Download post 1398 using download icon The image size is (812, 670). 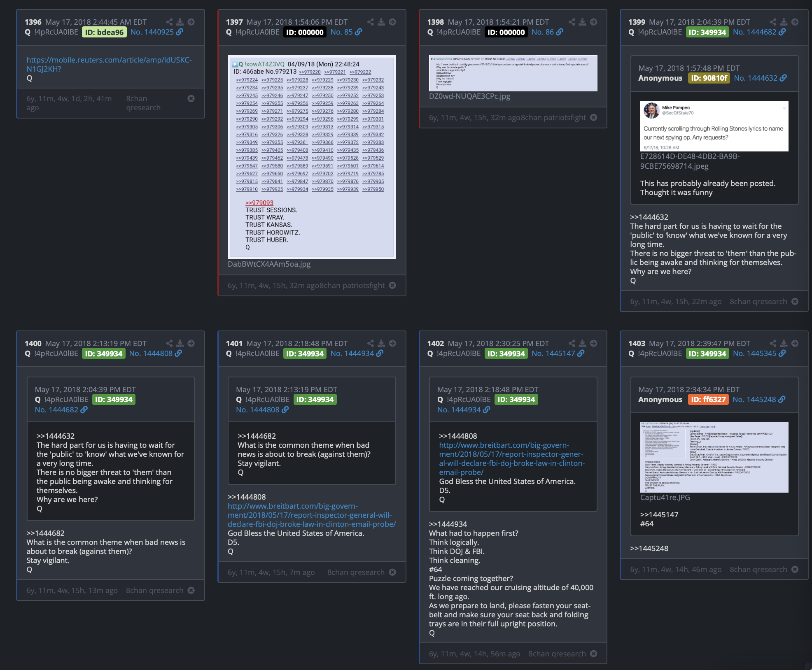coord(583,22)
